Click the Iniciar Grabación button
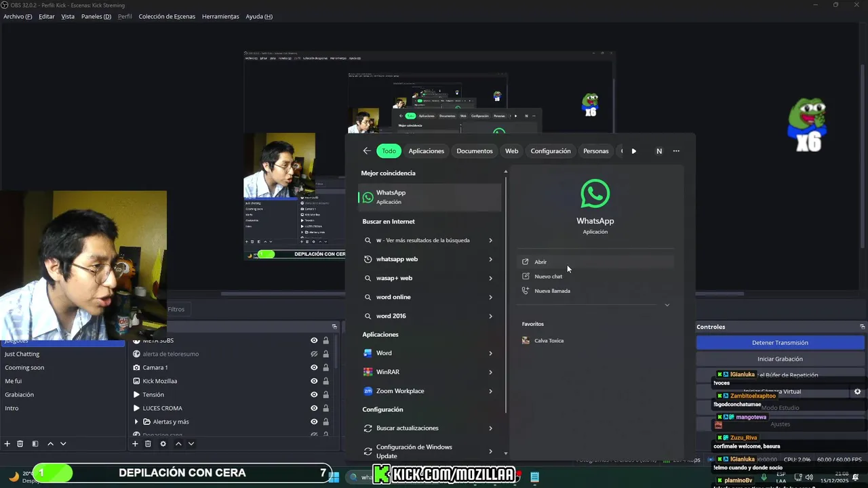Image resolution: width=868 pixels, height=488 pixels. click(780, 359)
